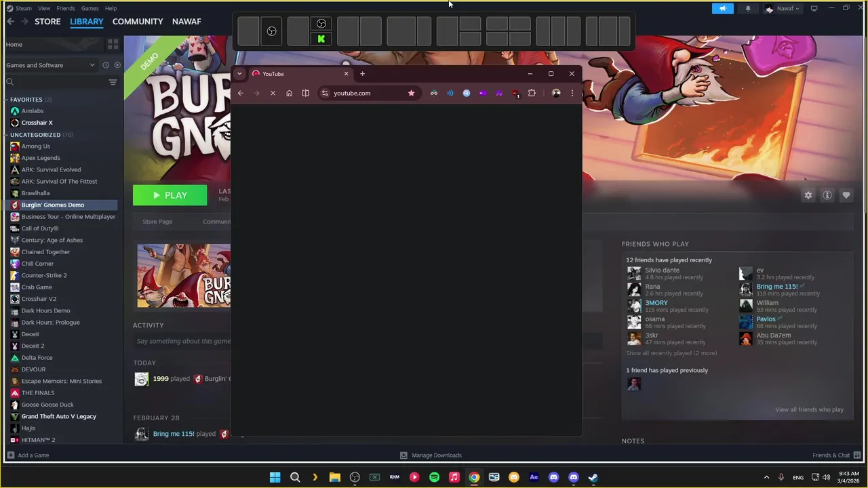Open a new Chrome tab
Viewport: 868px width, 488px height.
point(362,74)
